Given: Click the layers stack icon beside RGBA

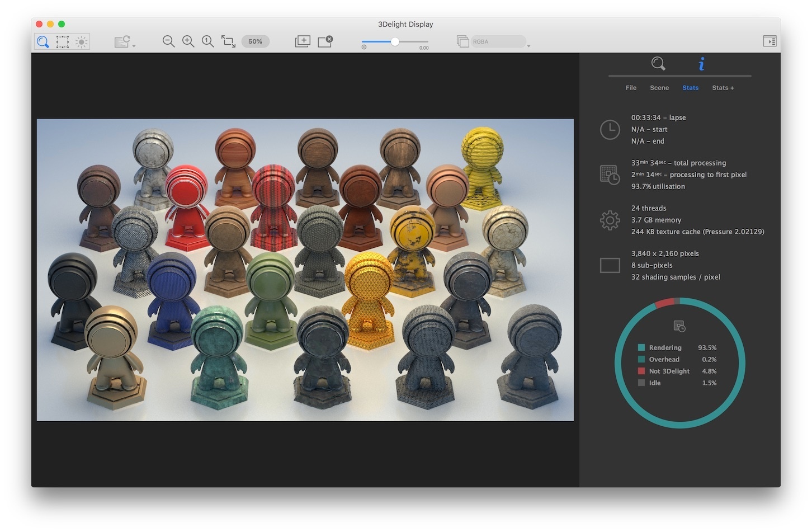Looking at the screenshot, I should pyautogui.click(x=462, y=41).
